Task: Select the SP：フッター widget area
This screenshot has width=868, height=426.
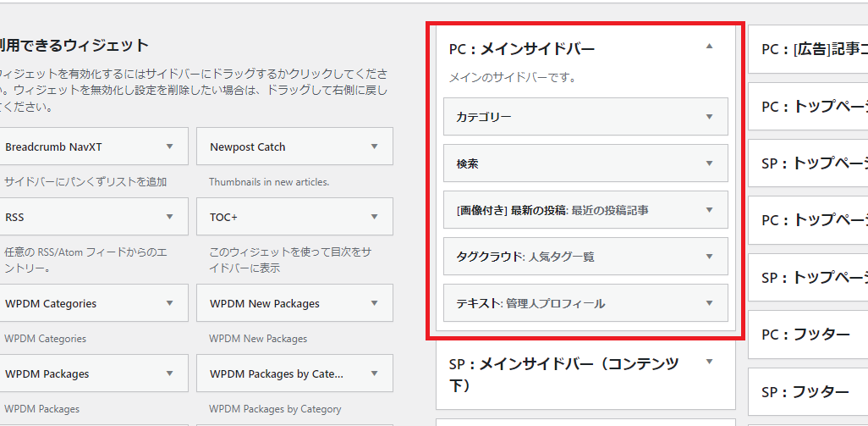Action: pos(806,392)
